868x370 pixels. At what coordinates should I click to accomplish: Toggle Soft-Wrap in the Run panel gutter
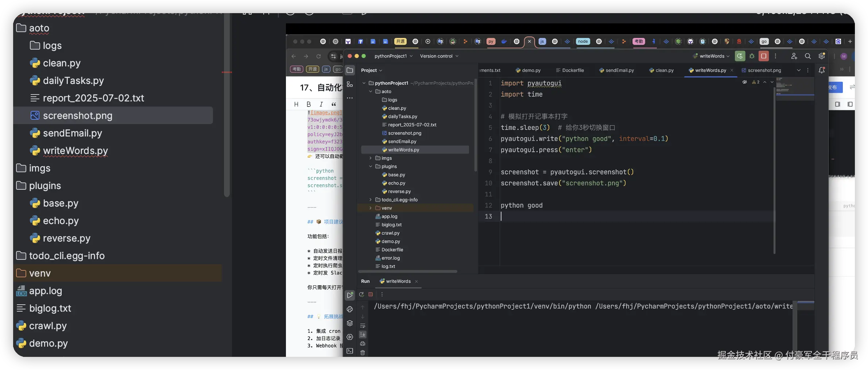coord(363,325)
